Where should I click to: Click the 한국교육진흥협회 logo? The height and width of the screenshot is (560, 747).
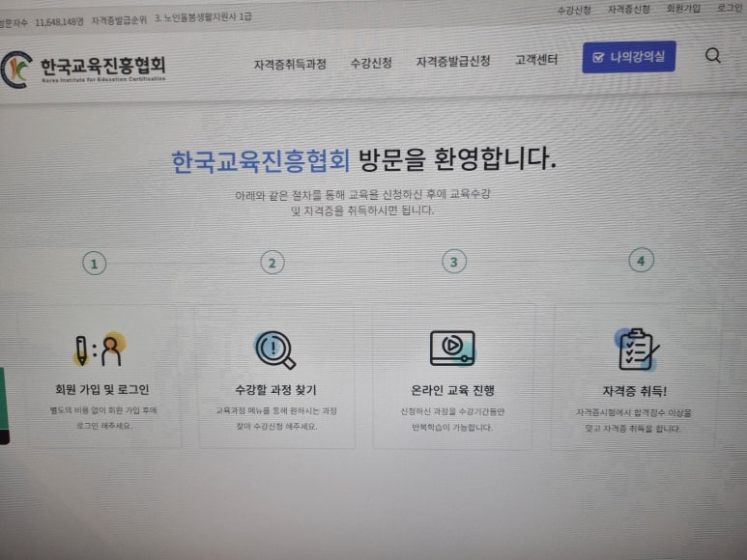[83, 69]
